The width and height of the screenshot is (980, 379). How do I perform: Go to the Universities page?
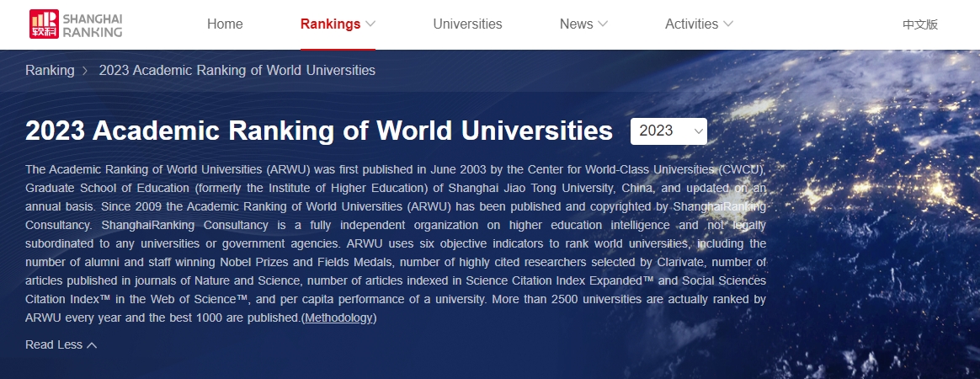pos(467,24)
